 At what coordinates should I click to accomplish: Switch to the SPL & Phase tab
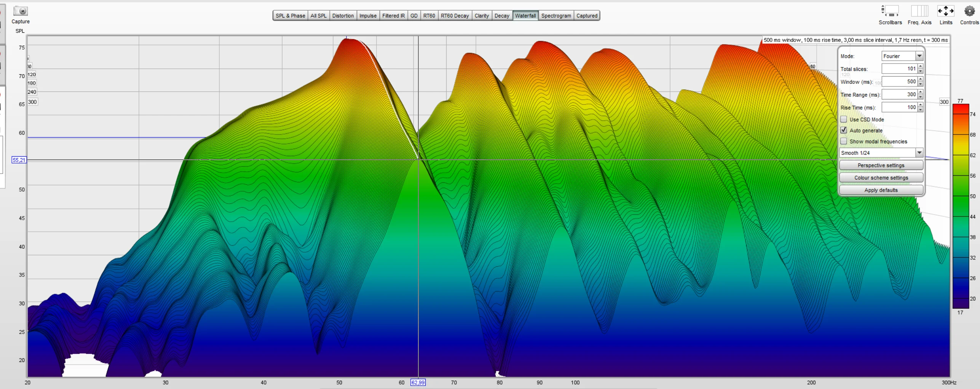click(290, 16)
